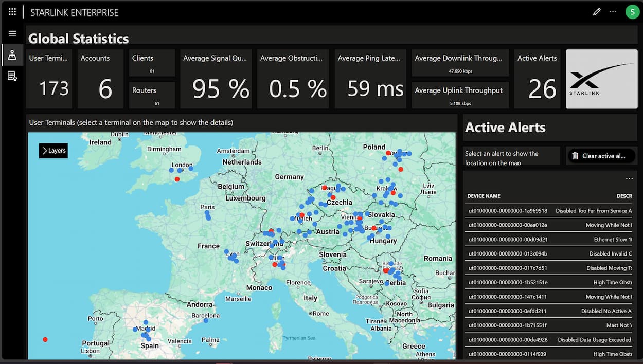Click the Active Alerts panel heading
The width and height of the screenshot is (643, 364).
(x=505, y=128)
